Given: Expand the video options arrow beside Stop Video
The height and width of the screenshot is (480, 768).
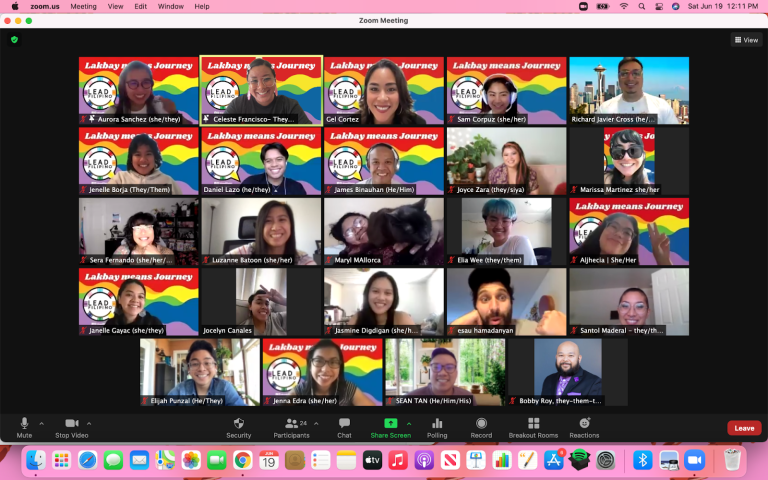Looking at the screenshot, I should 89,423.
